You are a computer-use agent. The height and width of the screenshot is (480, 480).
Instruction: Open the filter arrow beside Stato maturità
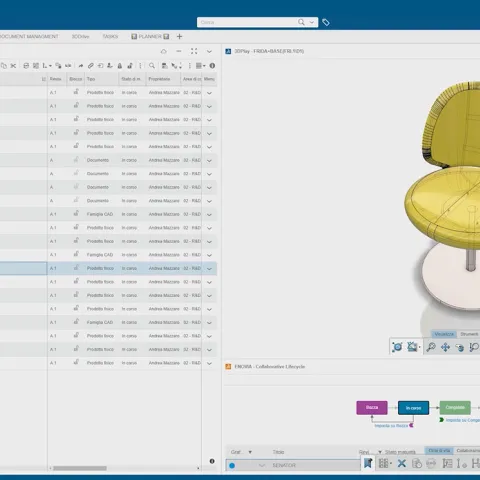pyautogui.click(x=380, y=452)
